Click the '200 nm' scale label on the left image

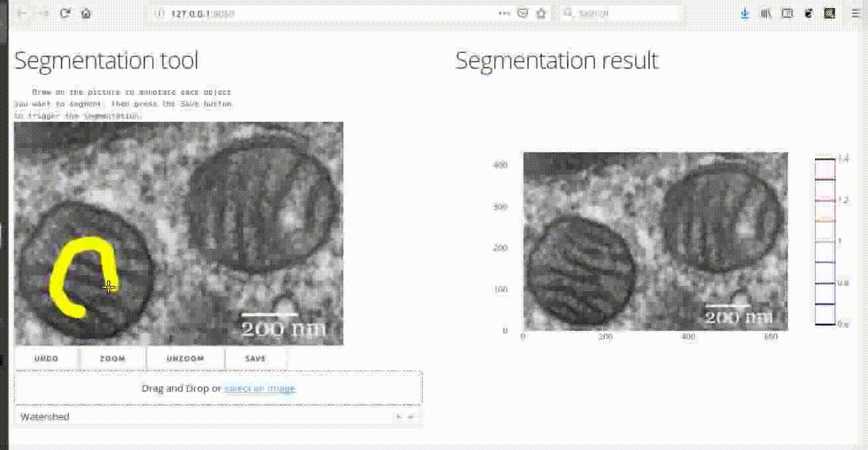[284, 329]
